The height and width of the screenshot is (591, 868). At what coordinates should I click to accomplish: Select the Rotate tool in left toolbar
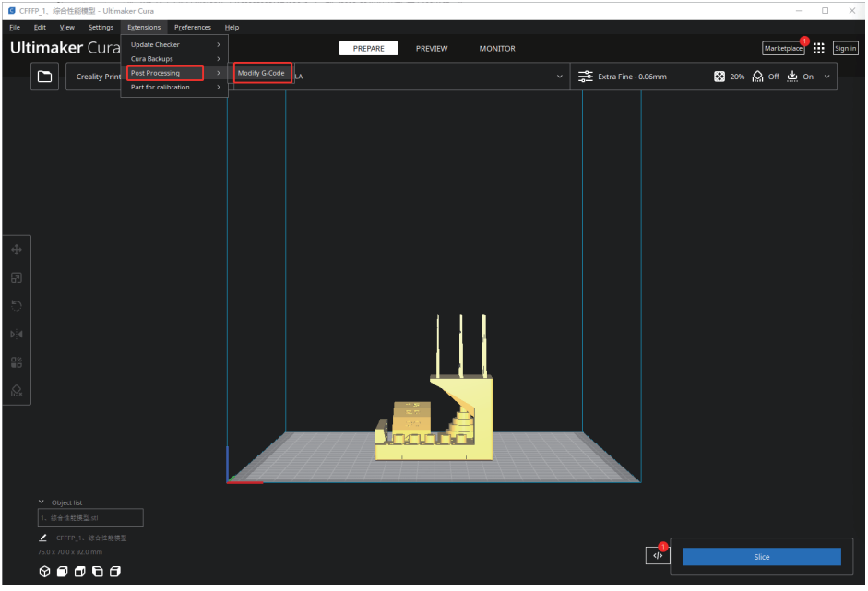[17, 306]
